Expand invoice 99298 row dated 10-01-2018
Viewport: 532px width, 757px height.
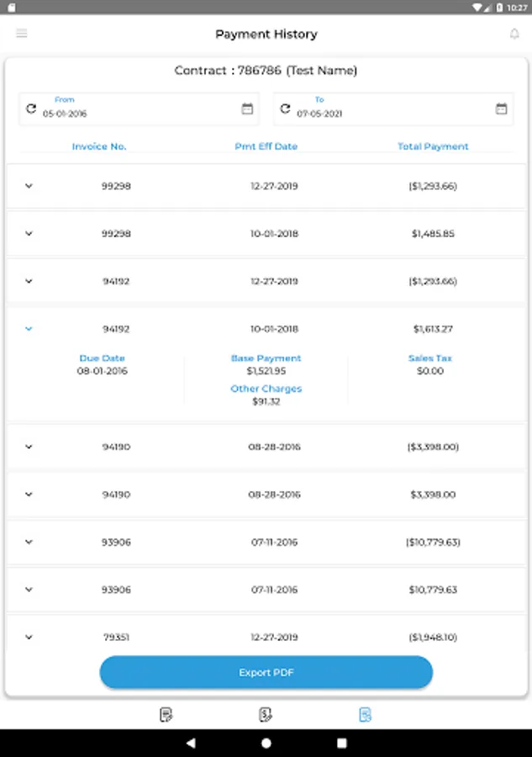(29, 234)
